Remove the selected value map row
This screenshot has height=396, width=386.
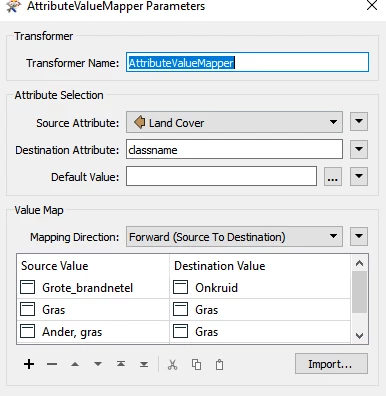pyautogui.click(x=52, y=364)
